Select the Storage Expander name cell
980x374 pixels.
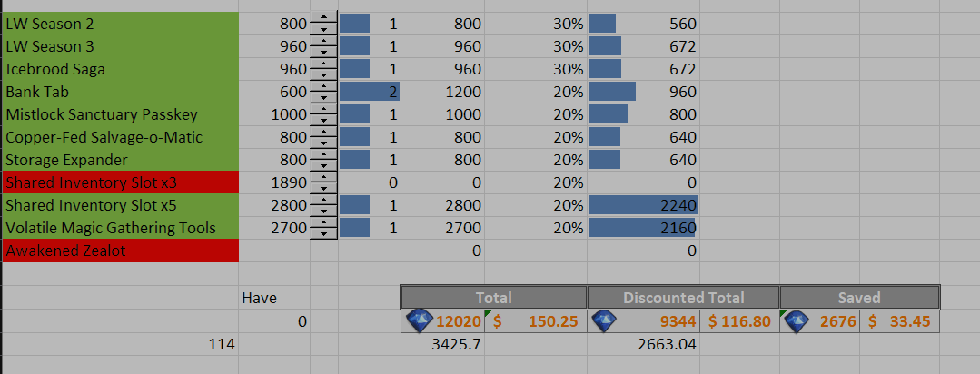click(x=120, y=159)
